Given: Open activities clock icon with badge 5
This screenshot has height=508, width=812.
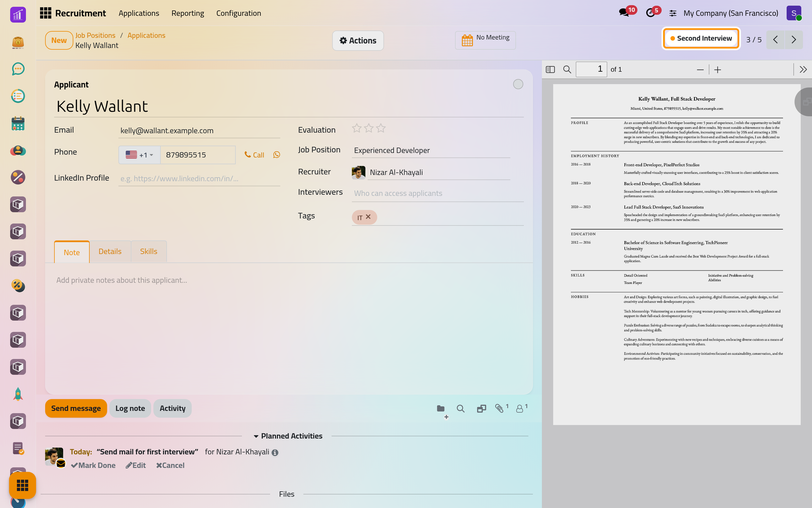Looking at the screenshot, I should point(650,13).
